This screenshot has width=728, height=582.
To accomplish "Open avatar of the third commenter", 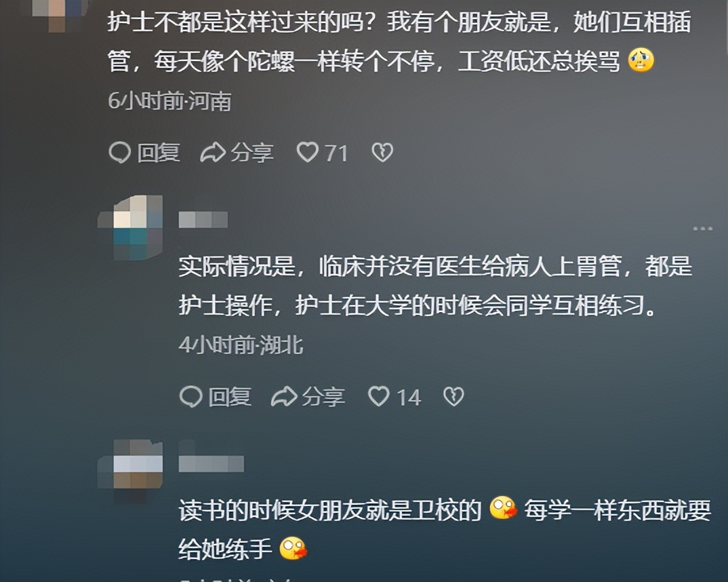I will click(130, 471).
